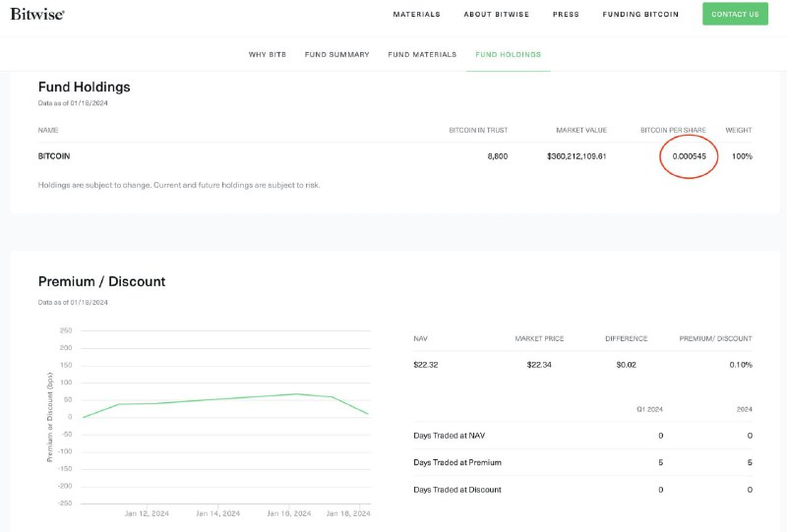Select the BITCOIN holding name

click(x=54, y=156)
